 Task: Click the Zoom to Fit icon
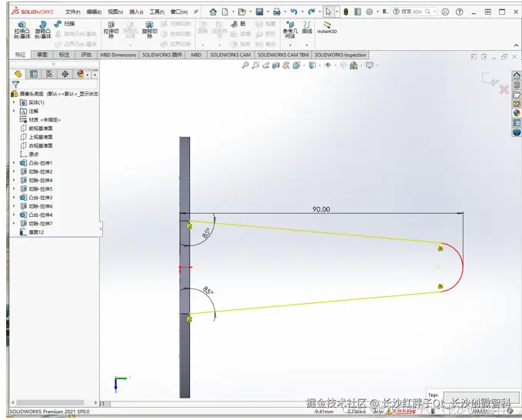(x=245, y=65)
